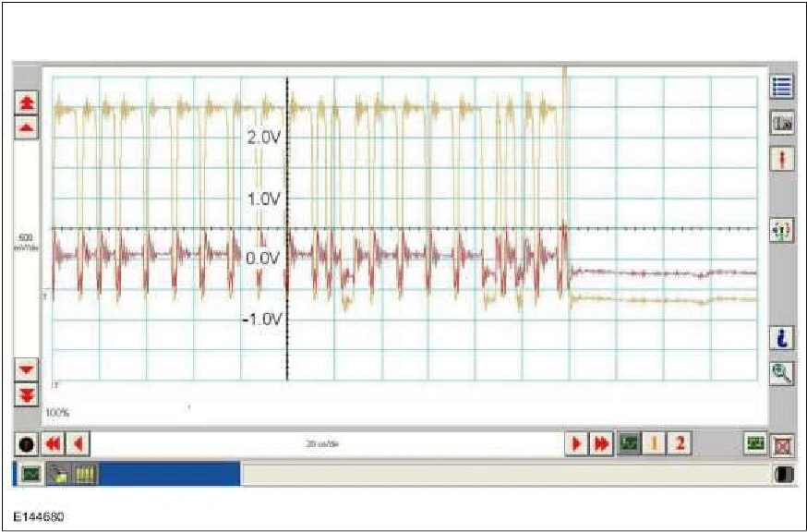
Task: Click the red exclamation mark icon
Action: point(782,159)
